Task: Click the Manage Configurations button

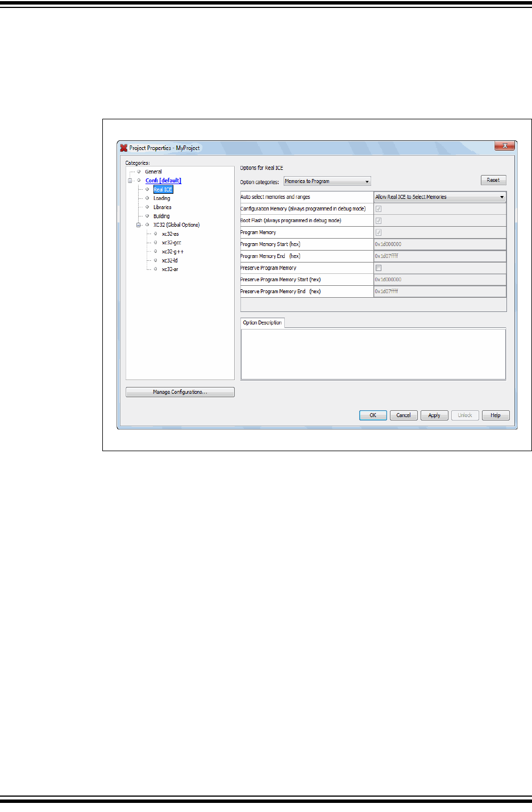Action: point(180,392)
